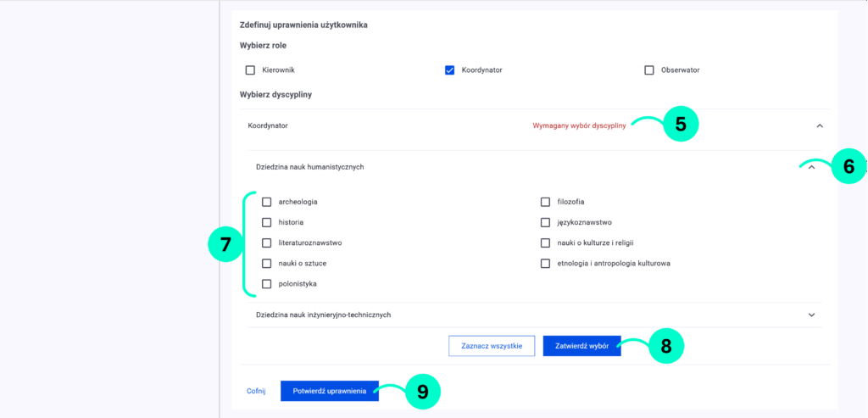The image size is (868, 418).
Task: Select nauki o sztuce checkbox
Action: [x=267, y=264]
